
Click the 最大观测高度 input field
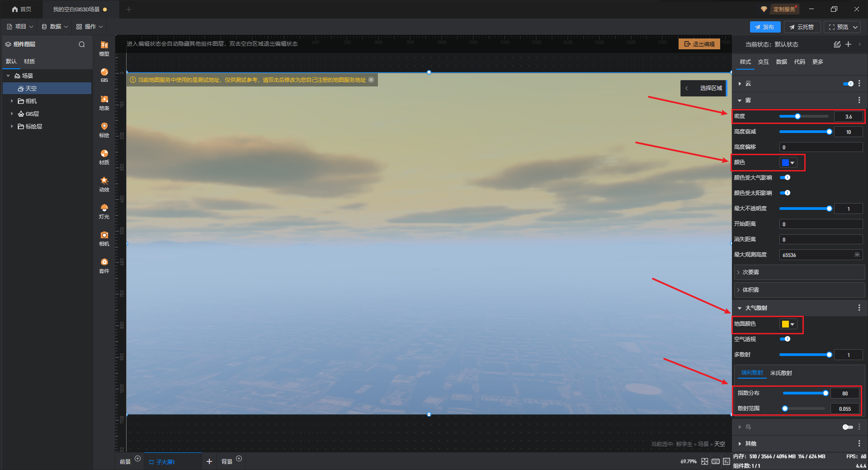tap(821, 255)
